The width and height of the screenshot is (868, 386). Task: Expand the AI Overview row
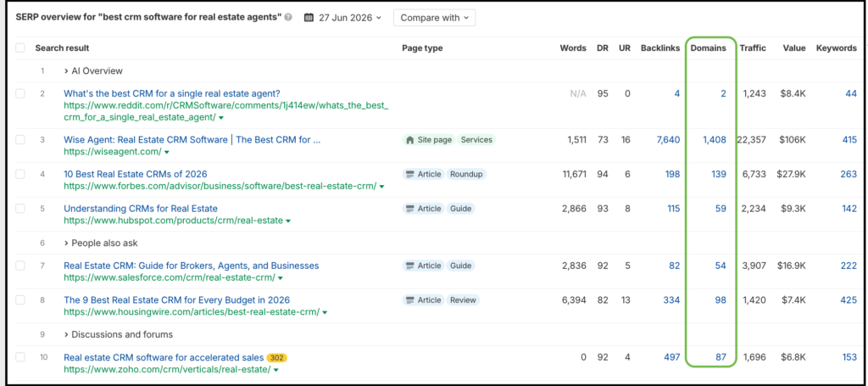tap(93, 71)
